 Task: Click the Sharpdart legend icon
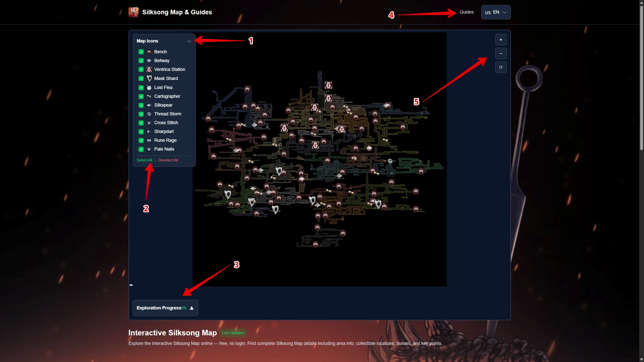coord(149,131)
